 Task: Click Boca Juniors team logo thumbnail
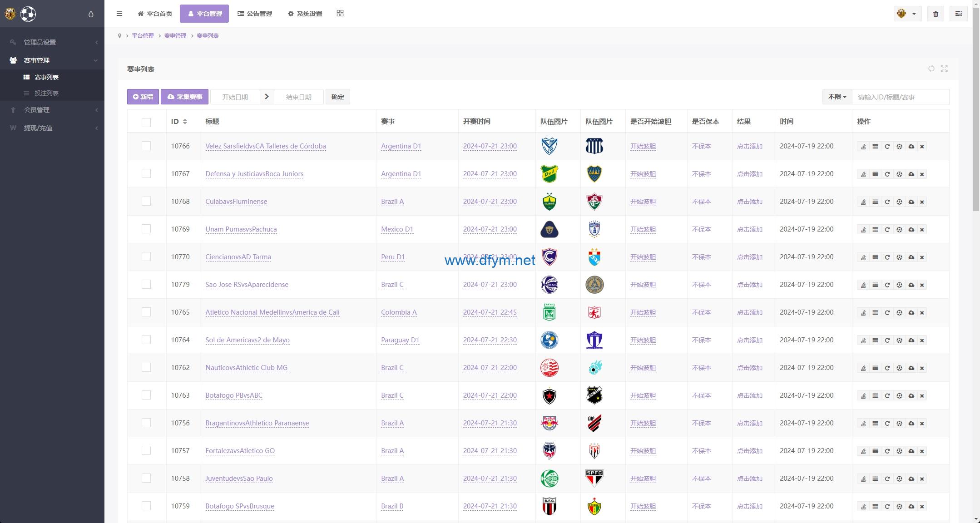click(594, 174)
